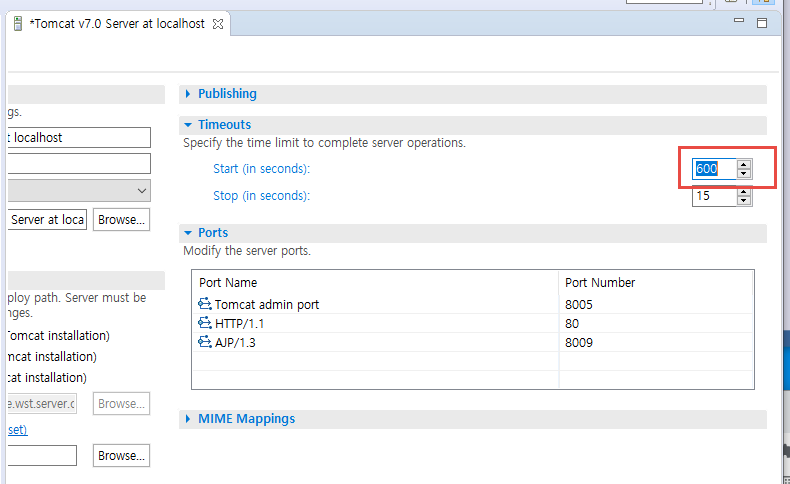Viewport: 790px width, 484px height.
Task: Click the Tomcat admin port icon
Action: (x=205, y=304)
